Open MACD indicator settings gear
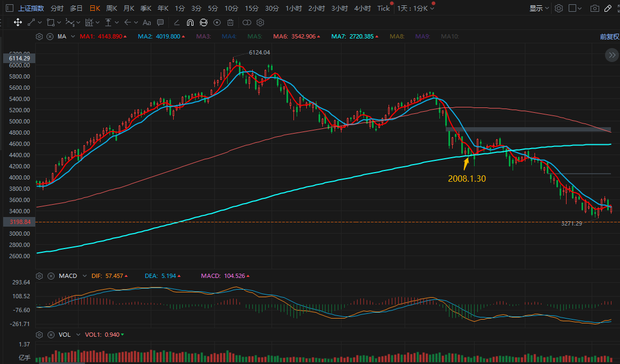620x364 pixels. point(39,276)
